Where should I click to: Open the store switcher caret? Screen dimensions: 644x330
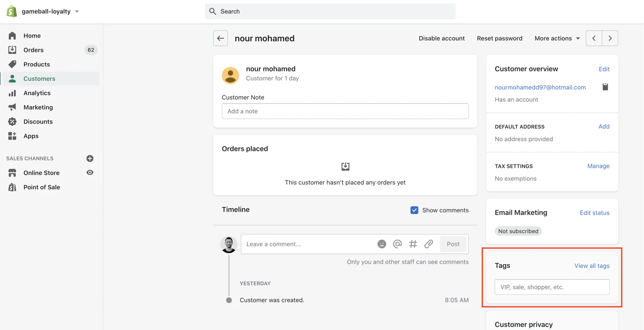(x=77, y=11)
